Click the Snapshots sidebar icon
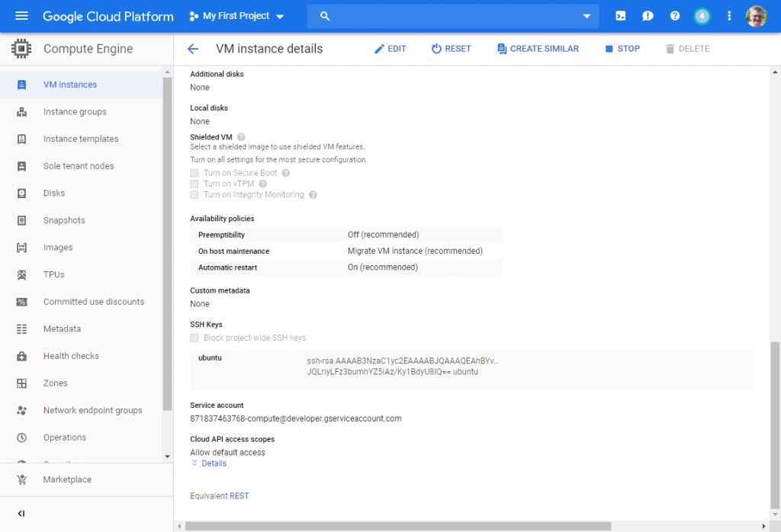 point(21,220)
